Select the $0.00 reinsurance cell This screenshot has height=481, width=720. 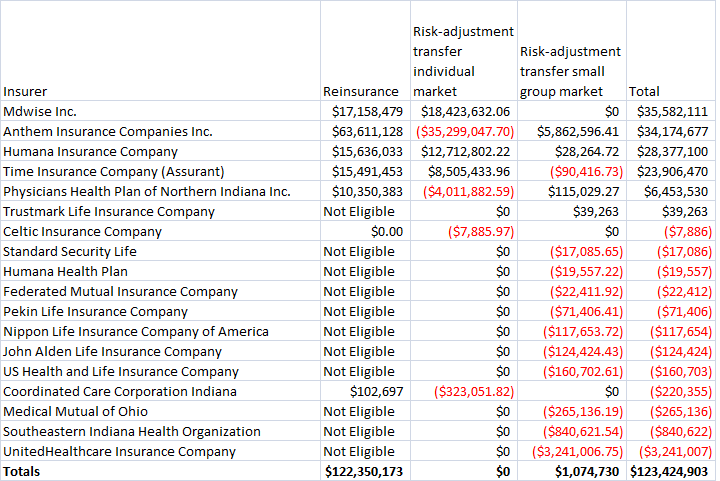coord(365,231)
